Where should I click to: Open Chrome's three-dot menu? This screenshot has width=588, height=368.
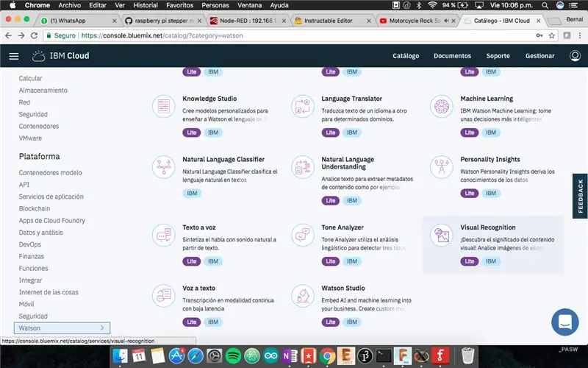click(580, 35)
